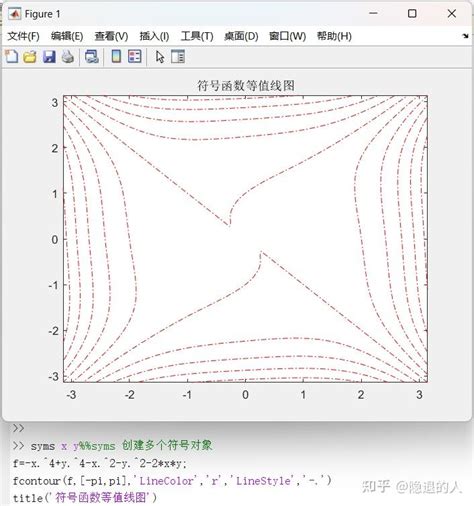Activate the Edit Plot arrow tool
Viewport: 474px width, 506px height.
[160, 57]
